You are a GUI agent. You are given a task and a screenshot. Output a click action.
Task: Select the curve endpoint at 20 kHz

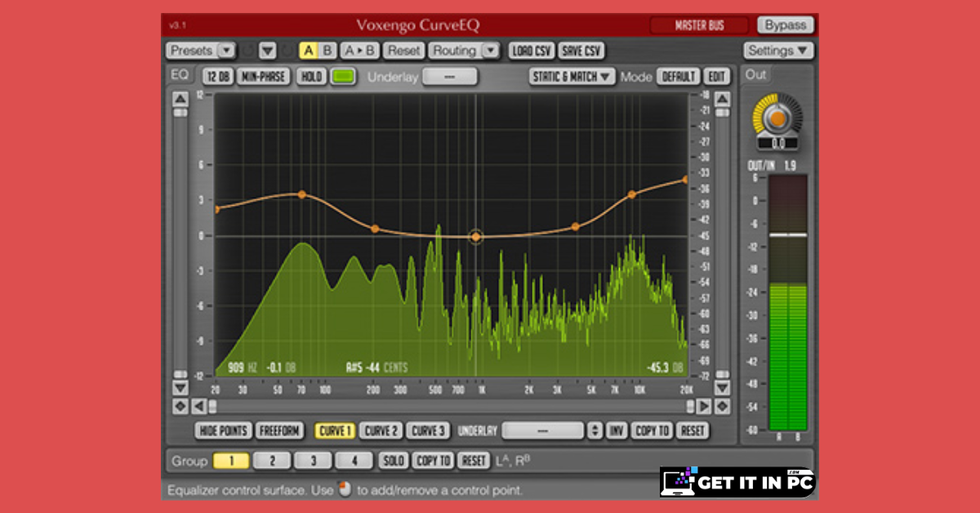[686, 179]
